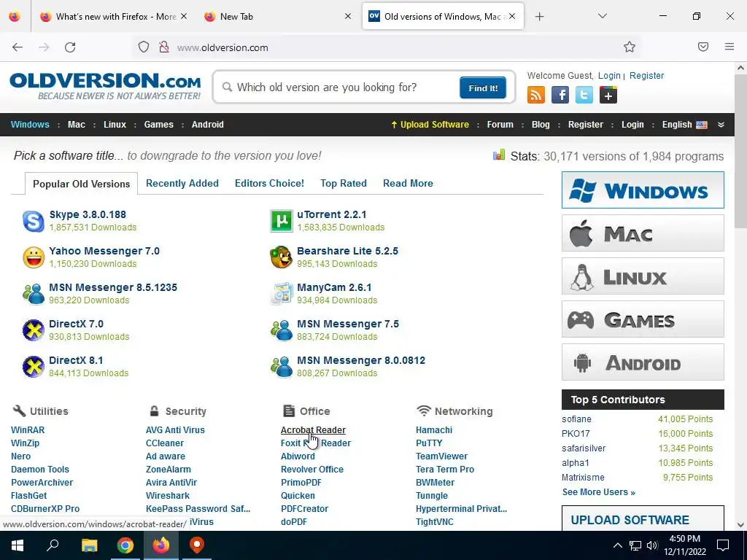Open the Google Plus icon

pyautogui.click(x=608, y=95)
